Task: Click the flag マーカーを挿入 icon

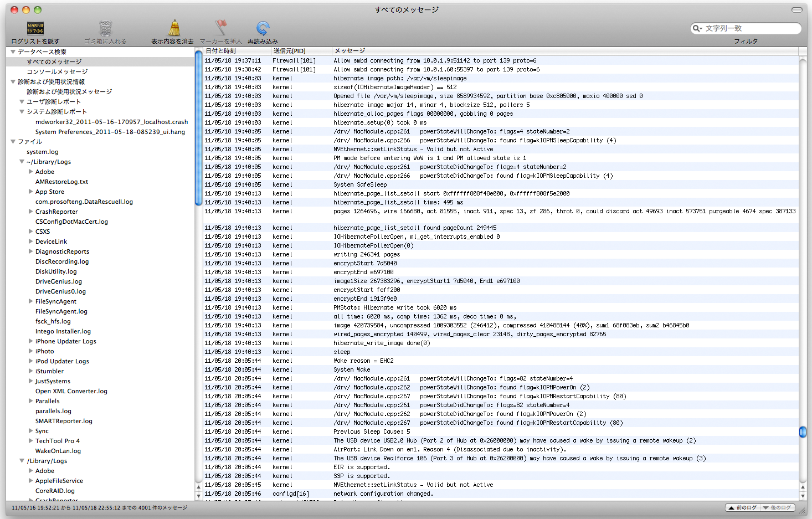Action: (x=220, y=28)
